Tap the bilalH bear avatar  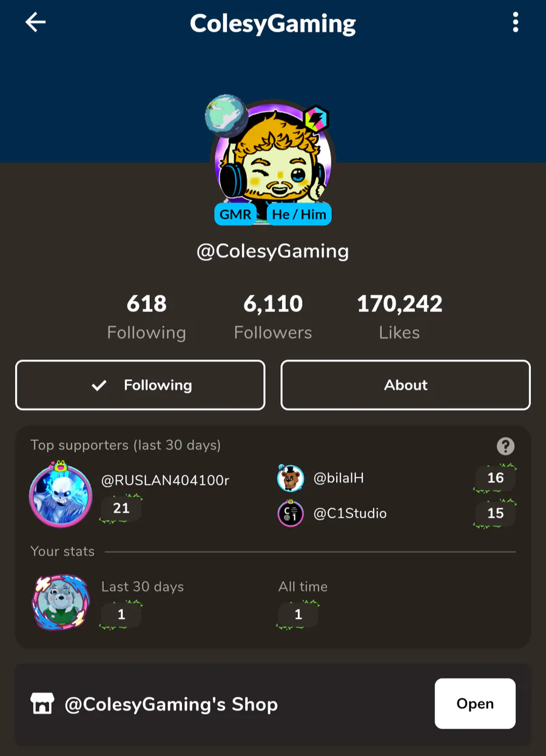coord(290,478)
